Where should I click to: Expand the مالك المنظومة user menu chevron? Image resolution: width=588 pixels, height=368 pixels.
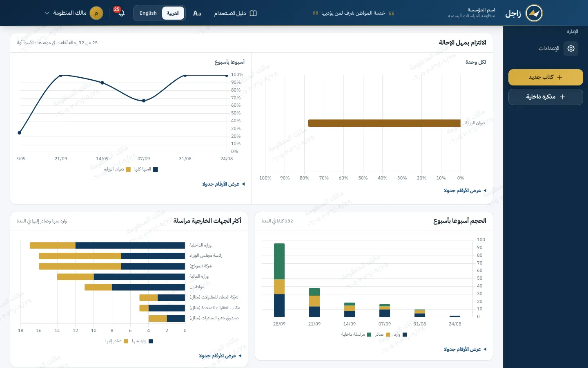[x=47, y=13]
